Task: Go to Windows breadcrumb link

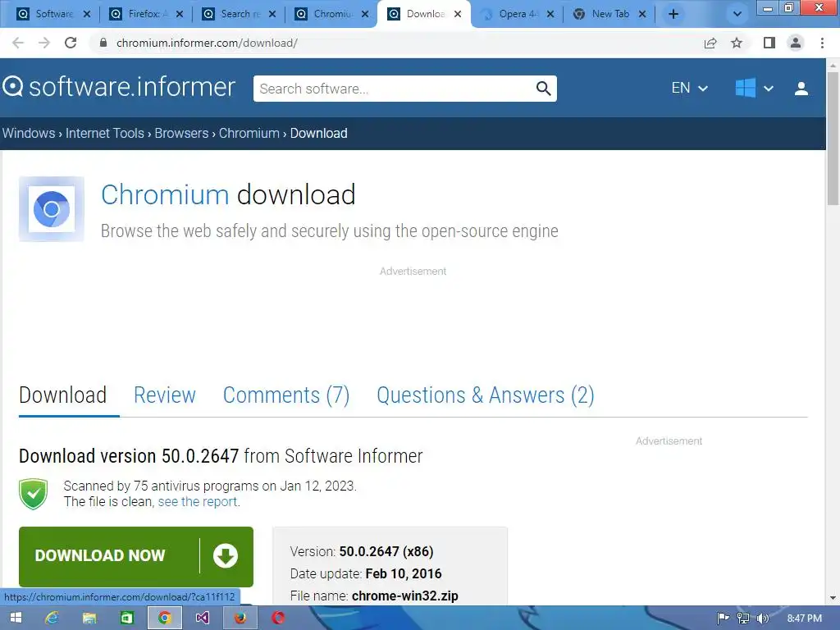Action: (x=29, y=133)
